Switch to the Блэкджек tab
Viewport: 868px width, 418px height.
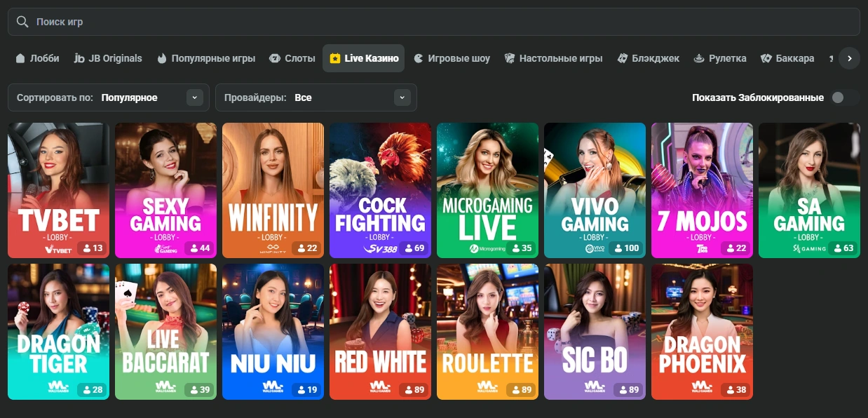(649, 58)
